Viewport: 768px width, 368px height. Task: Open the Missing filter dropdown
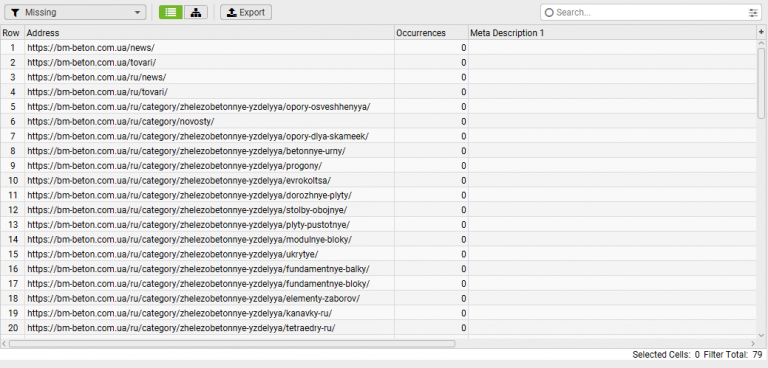(75, 12)
